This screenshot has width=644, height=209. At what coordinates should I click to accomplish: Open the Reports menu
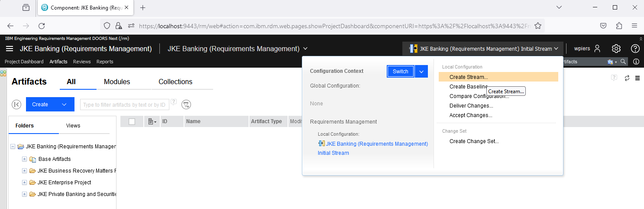pyautogui.click(x=105, y=62)
